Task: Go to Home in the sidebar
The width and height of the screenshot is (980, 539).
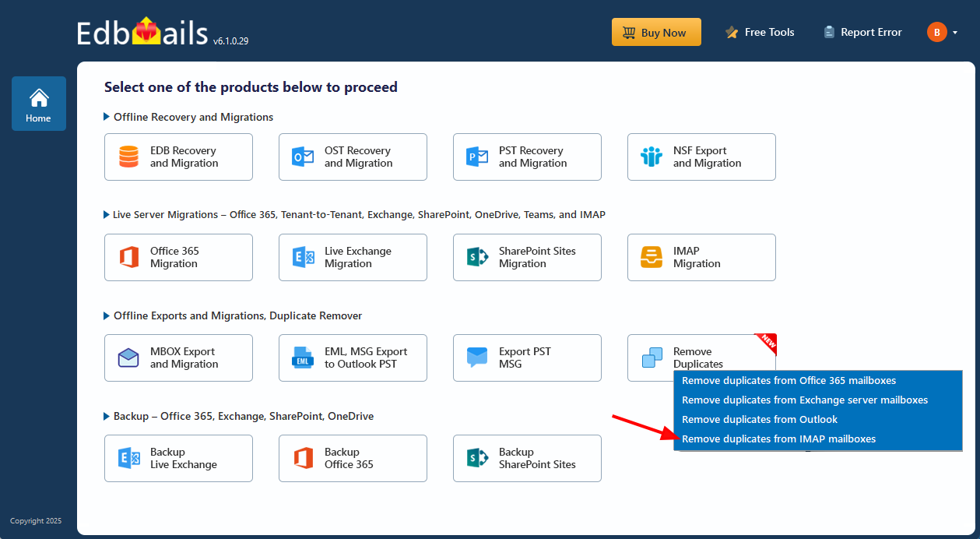Action: [x=38, y=104]
